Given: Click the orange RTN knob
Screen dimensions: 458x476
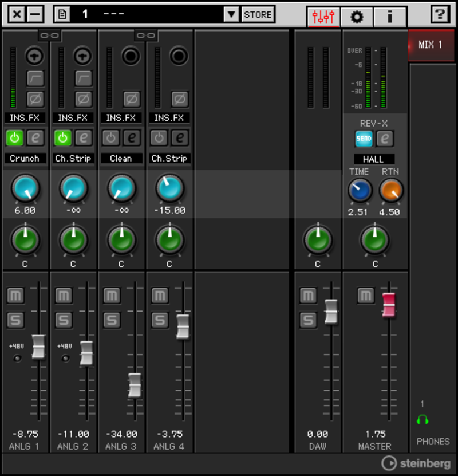Looking at the screenshot, I should pos(391,190).
